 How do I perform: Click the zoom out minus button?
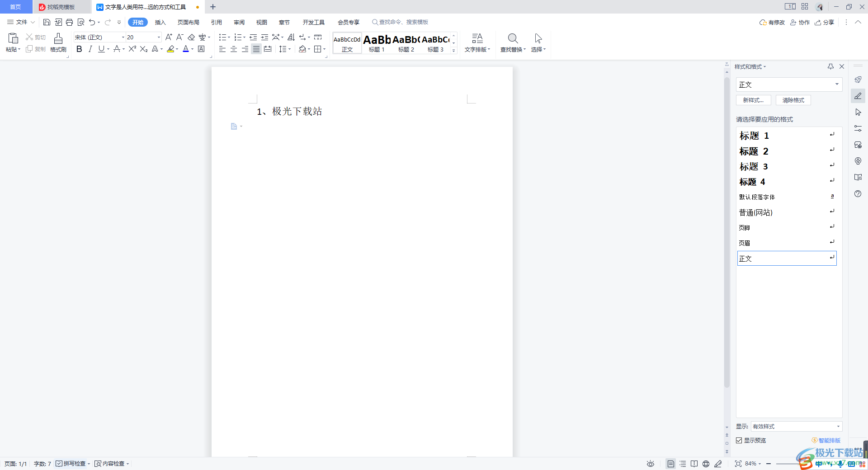[x=769, y=464]
